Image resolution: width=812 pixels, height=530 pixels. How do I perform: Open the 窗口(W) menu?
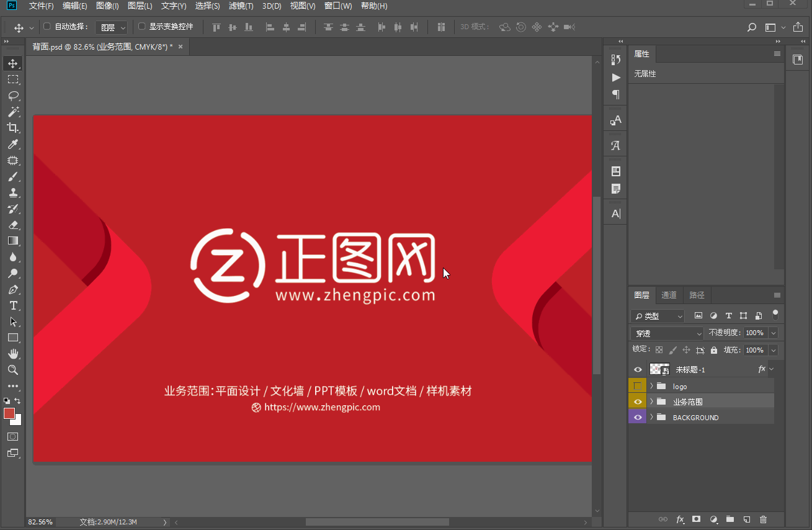(x=338, y=6)
